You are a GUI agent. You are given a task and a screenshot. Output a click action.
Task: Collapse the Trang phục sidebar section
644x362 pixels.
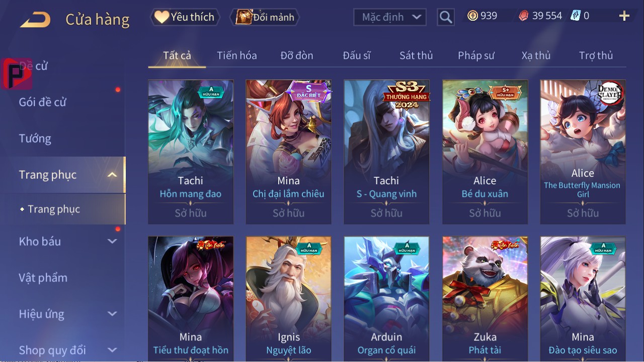pyautogui.click(x=112, y=175)
